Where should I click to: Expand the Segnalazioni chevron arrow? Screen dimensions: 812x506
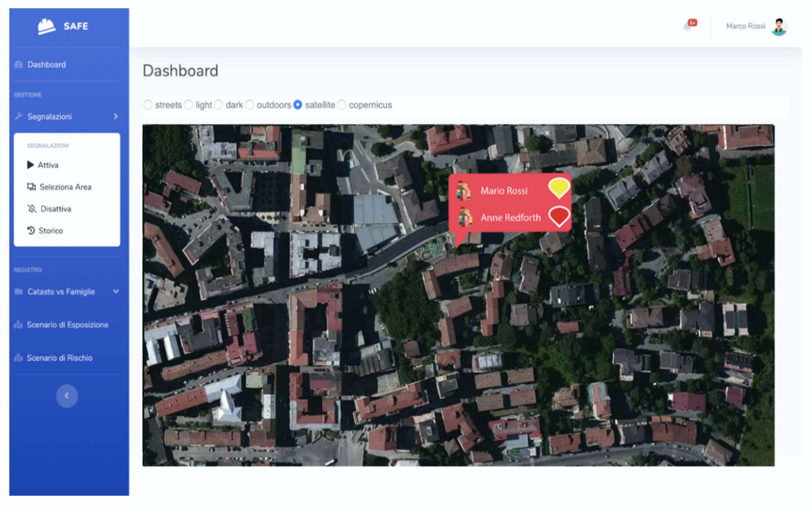[116, 117]
